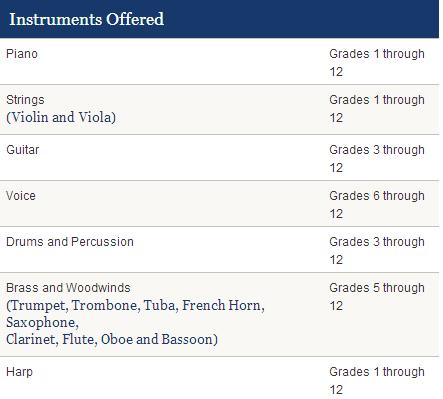Click Drums and Percussion grades 3 through 12

click(x=377, y=251)
